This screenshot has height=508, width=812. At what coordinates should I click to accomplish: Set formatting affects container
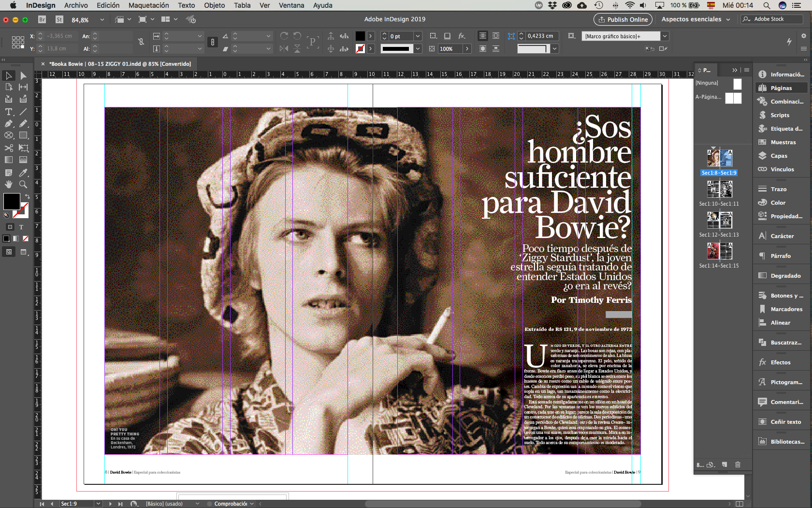[10, 227]
